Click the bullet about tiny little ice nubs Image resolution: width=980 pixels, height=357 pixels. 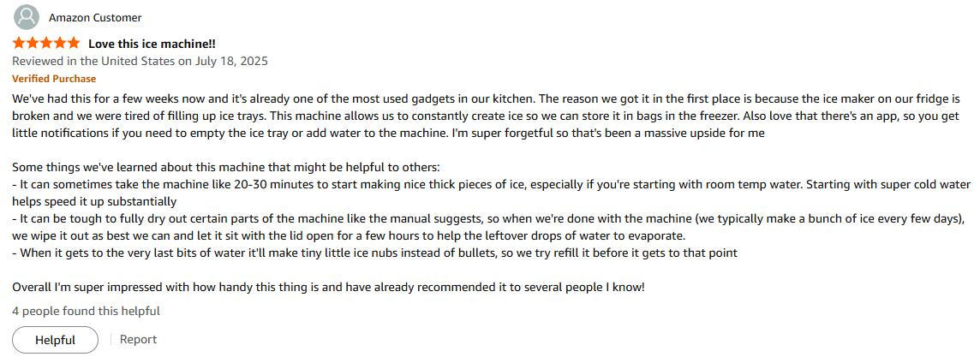pos(374,253)
